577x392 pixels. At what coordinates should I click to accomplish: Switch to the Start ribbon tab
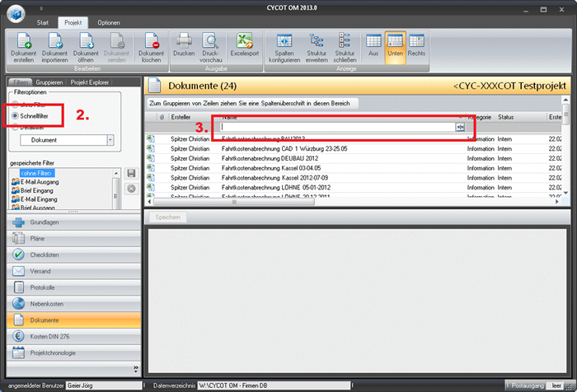pyautogui.click(x=43, y=23)
